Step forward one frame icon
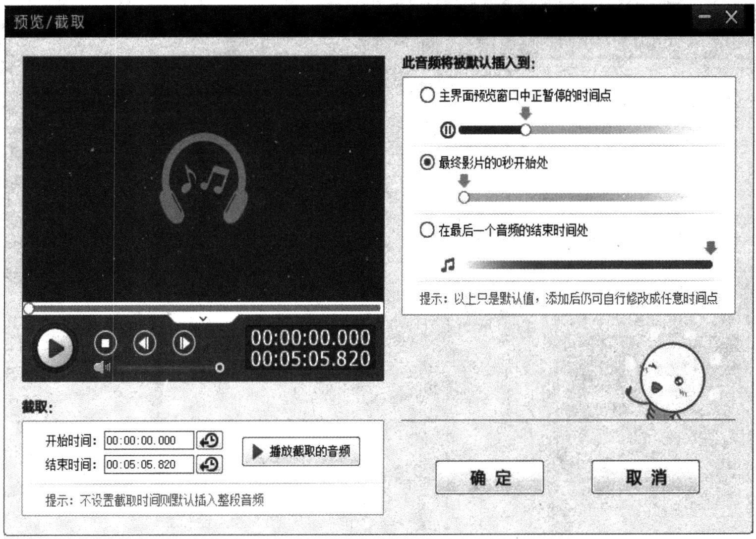 click(184, 343)
